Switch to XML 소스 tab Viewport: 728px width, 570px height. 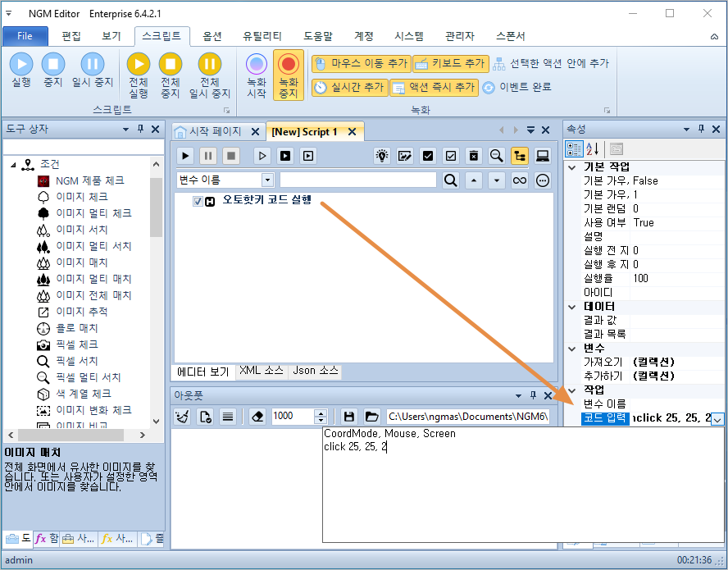(262, 371)
